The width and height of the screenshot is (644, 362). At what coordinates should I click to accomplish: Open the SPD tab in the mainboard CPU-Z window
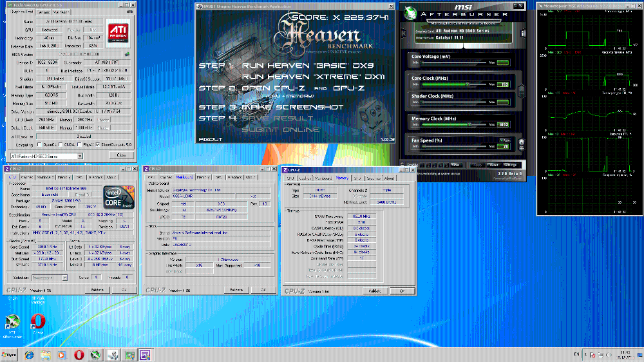click(219, 177)
